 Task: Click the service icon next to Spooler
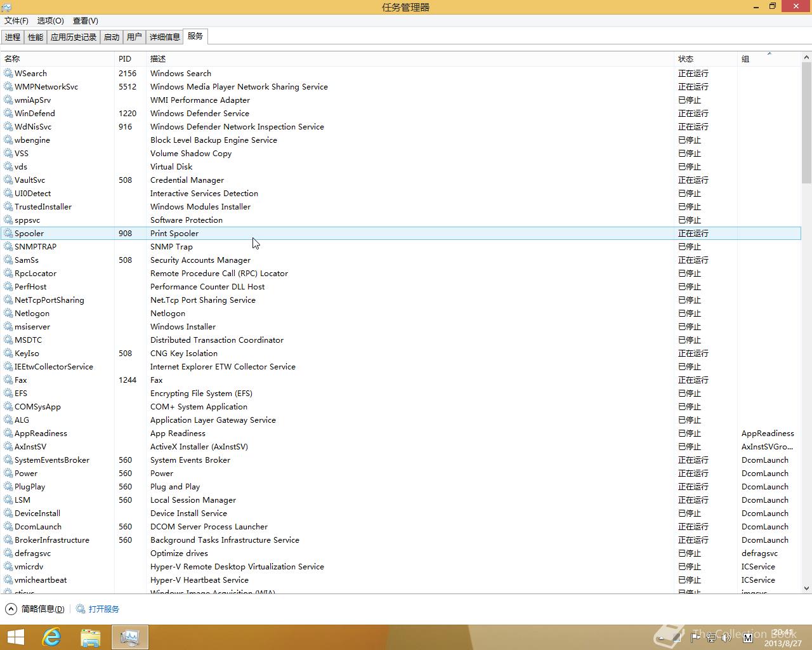(8, 234)
